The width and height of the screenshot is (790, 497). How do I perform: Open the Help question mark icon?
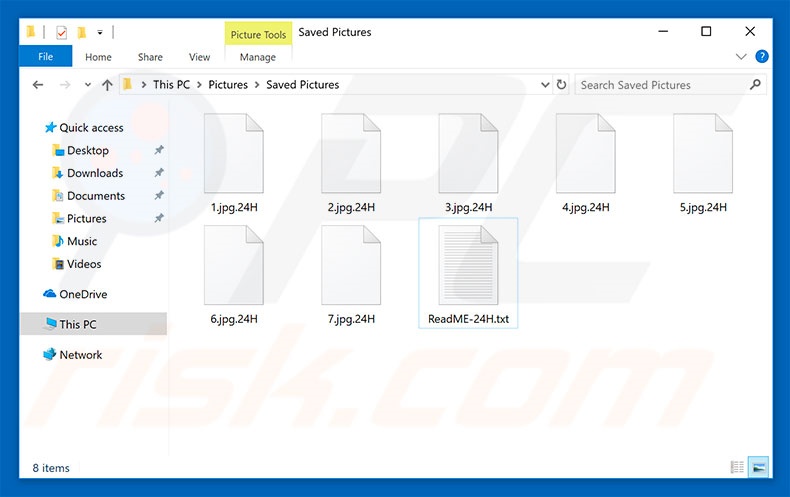point(762,56)
